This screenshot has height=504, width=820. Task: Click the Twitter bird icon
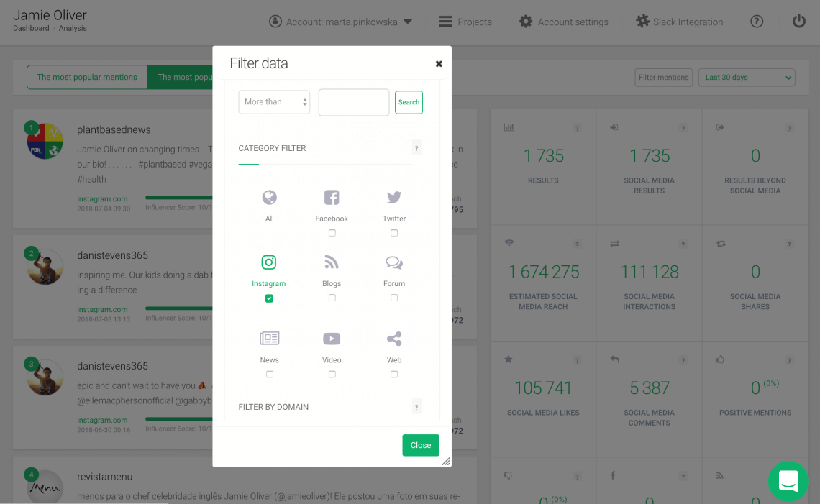(x=393, y=197)
